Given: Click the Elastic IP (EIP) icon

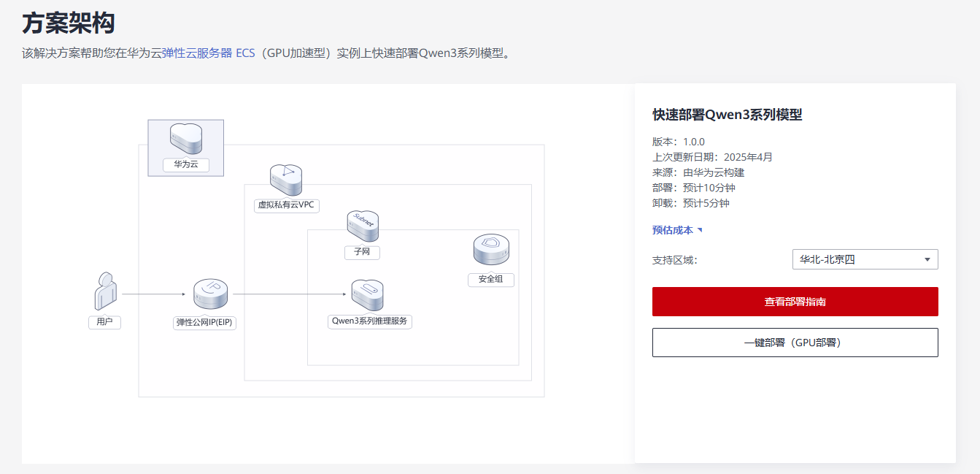Looking at the screenshot, I should click(x=210, y=294).
